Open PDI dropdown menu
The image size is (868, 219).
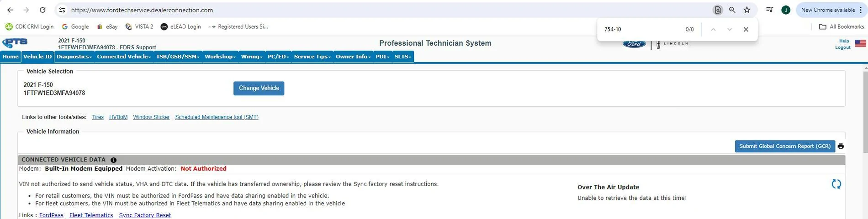point(382,57)
